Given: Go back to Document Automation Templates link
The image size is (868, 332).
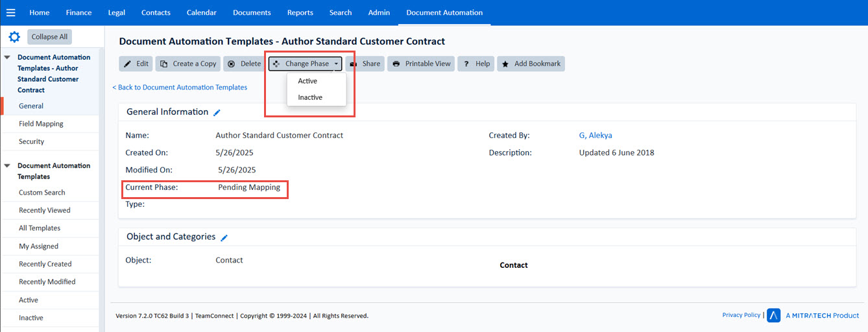Looking at the screenshot, I should pyautogui.click(x=180, y=87).
